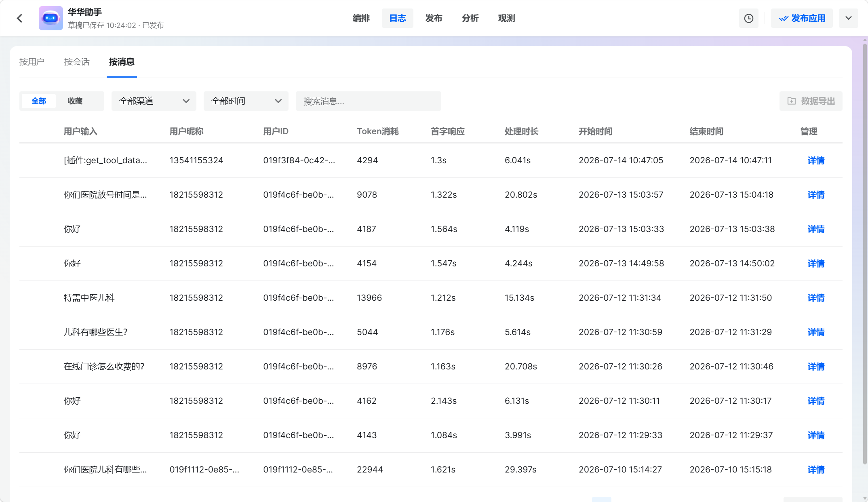This screenshot has height=502, width=868.
Task: Open 详情 for the get_tool_data message
Action: pyautogui.click(x=816, y=160)
